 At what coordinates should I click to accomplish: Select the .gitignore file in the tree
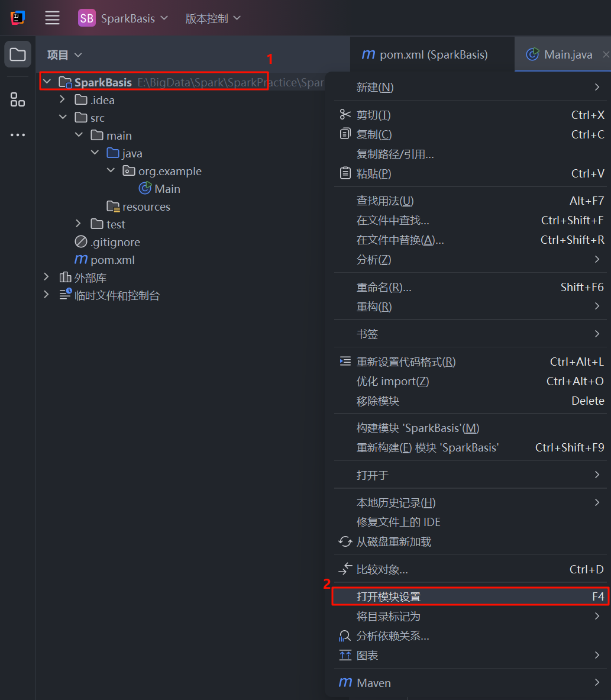coord(115,242)
